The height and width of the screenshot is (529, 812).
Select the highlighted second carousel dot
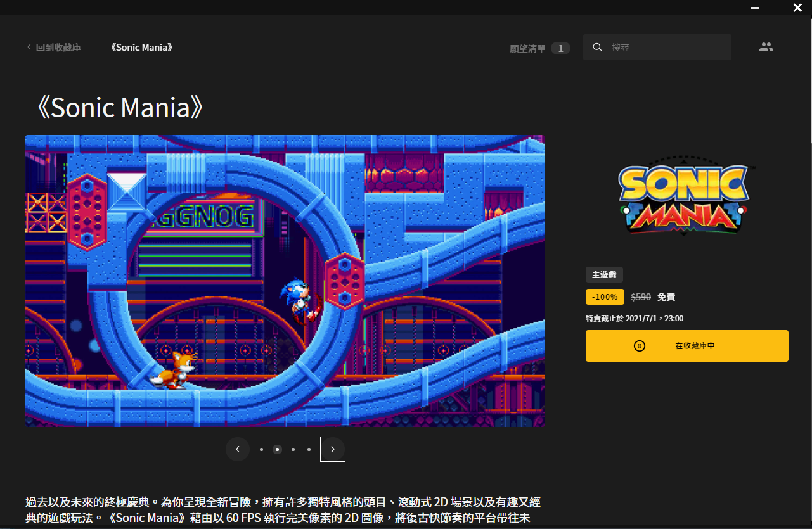point(277,449)
